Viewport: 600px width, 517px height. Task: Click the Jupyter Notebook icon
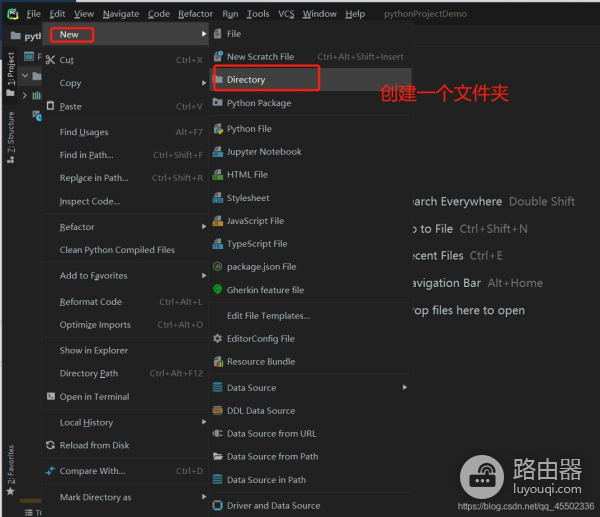(x=217, y=152)
